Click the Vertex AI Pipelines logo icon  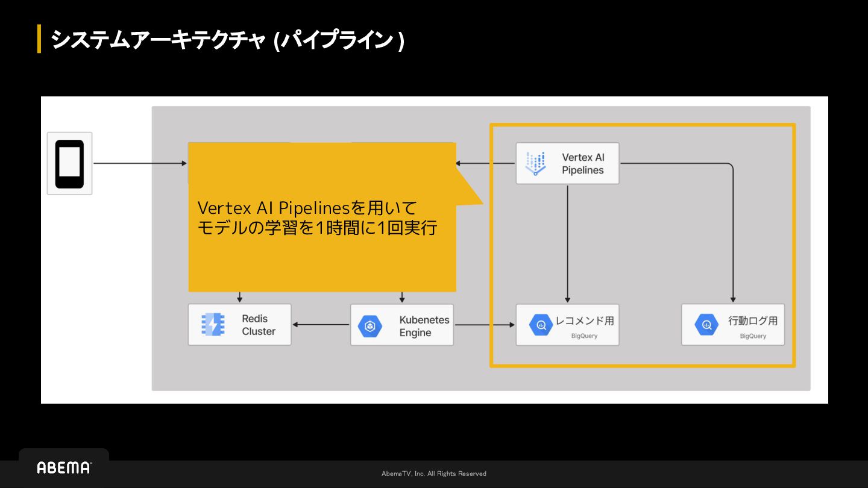point(535,163)
